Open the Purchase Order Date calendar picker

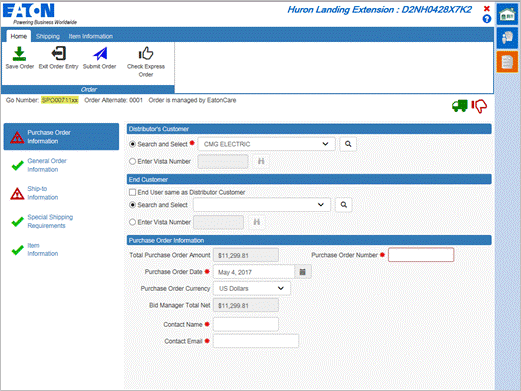[x=303, y=272]
